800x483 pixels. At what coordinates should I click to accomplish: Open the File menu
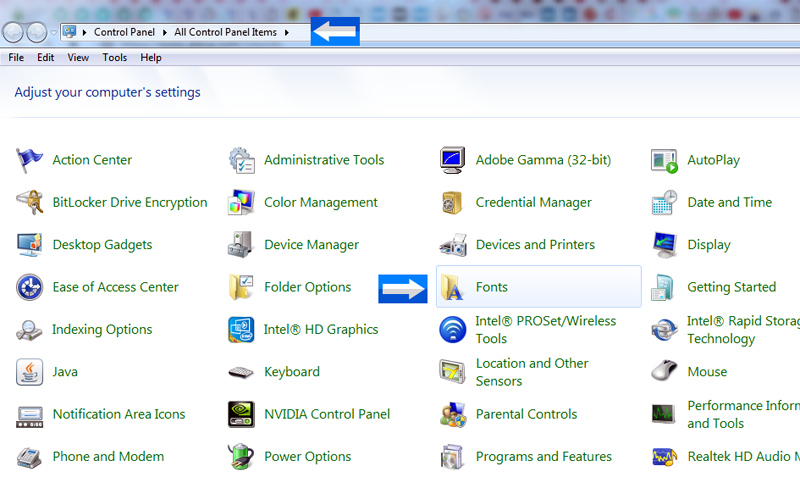[16, 58]
